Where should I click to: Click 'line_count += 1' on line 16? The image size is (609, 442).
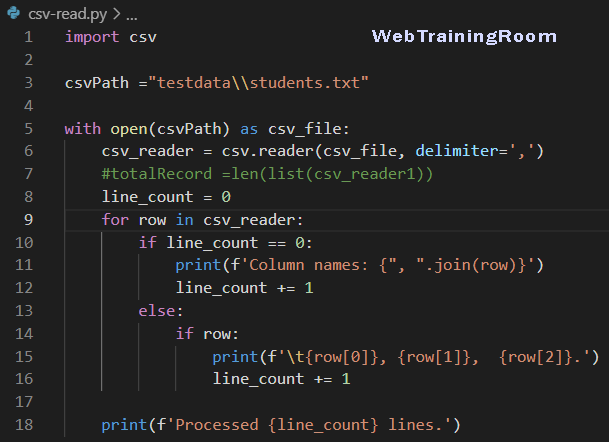tap(281, 379)
